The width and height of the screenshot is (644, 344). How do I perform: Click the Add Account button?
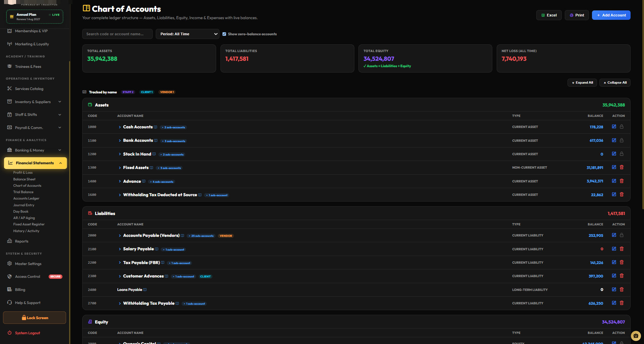(x=611, y=15)
